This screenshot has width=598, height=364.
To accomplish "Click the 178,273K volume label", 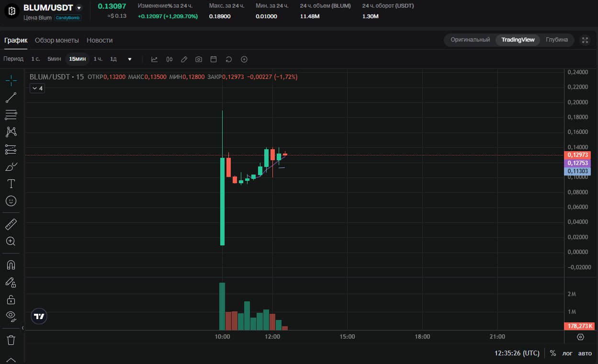I will 579,326.
